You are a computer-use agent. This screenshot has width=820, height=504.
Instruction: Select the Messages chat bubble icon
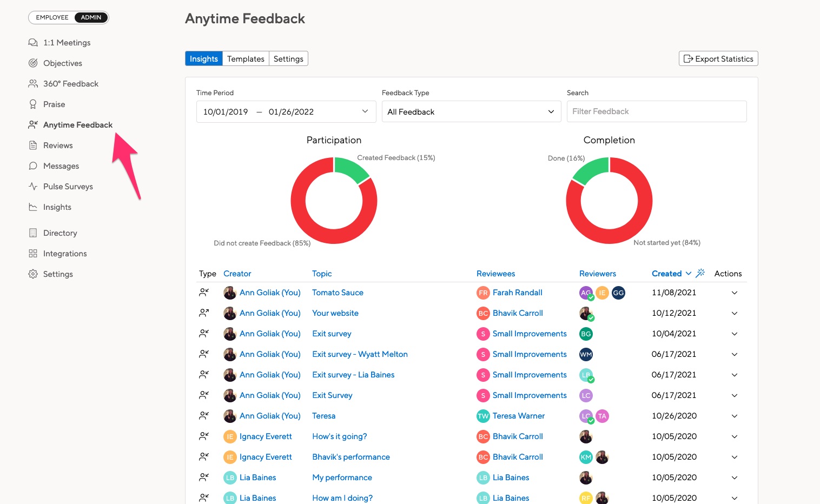click(33, 165)
